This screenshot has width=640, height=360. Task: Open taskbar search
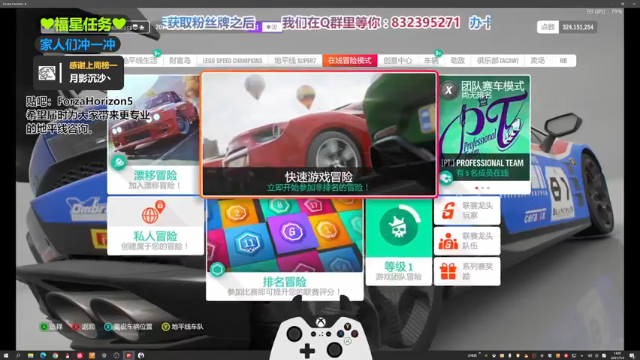18,356
